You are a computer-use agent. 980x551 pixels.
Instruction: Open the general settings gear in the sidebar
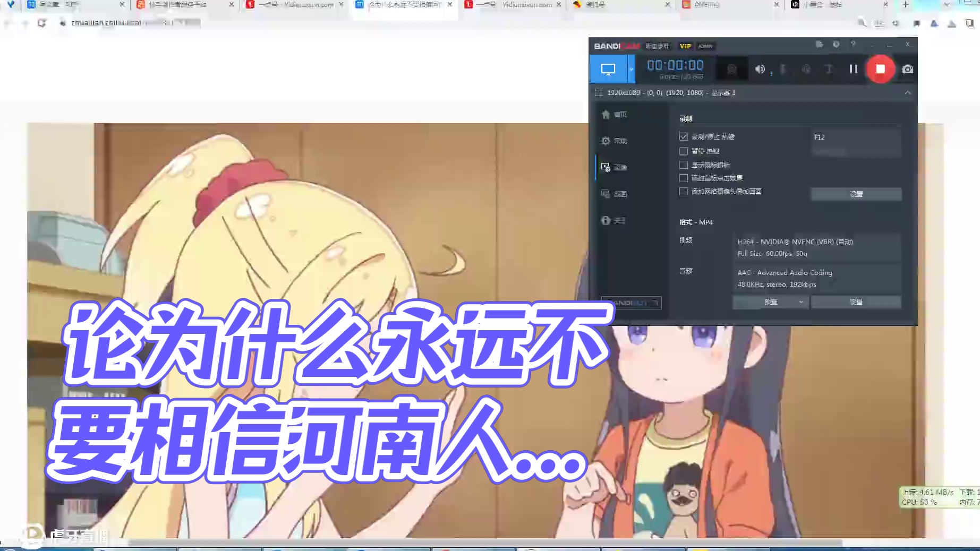[x=614, y=141]
